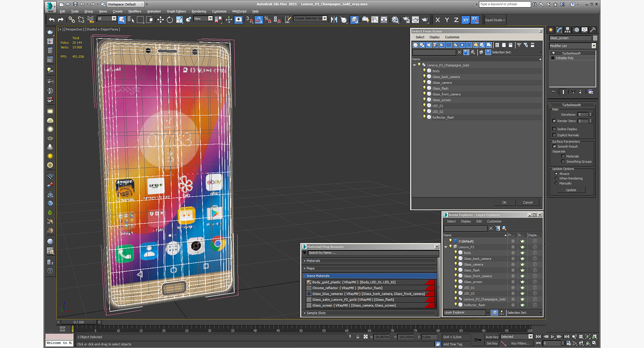Click the Auto Key button

click(492, 337)
